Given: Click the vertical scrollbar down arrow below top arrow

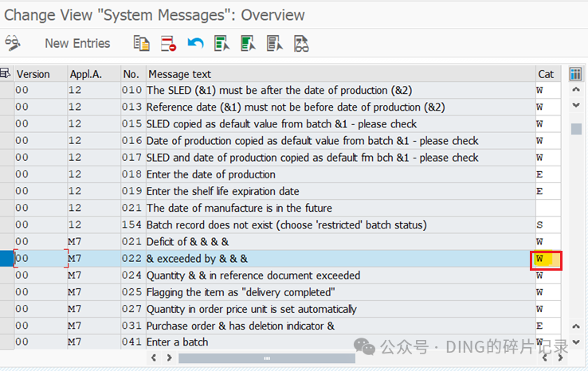Looking at the screenshot, I should (576, 106).
